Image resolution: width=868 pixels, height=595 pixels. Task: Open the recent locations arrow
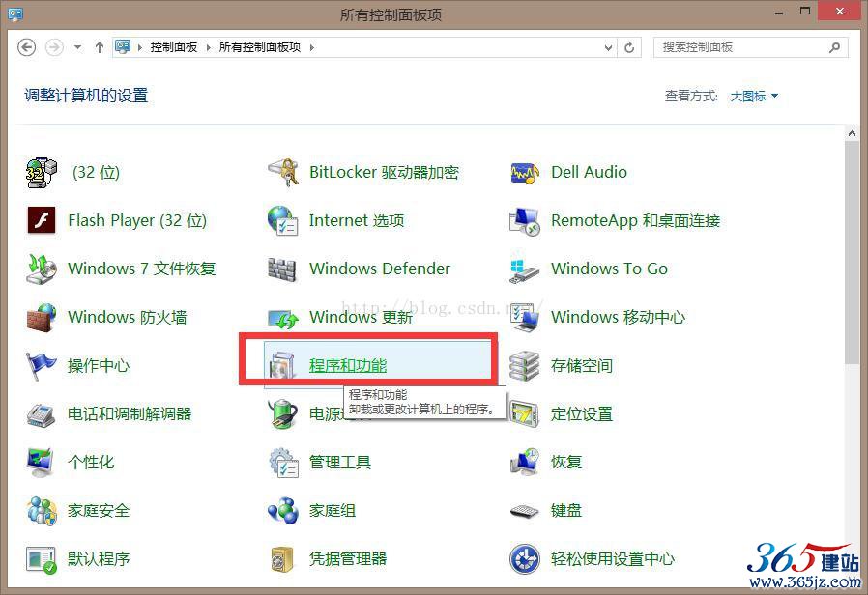78,47
